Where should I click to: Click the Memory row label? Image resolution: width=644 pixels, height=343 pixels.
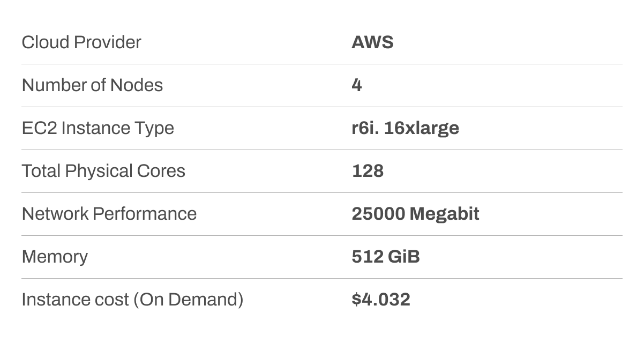coord(55,257)
